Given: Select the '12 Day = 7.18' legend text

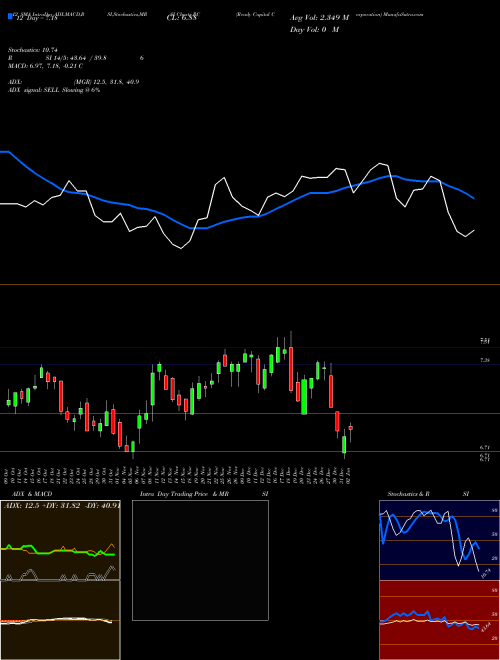Looking at the screenshot, I should (x=37, y=18).
